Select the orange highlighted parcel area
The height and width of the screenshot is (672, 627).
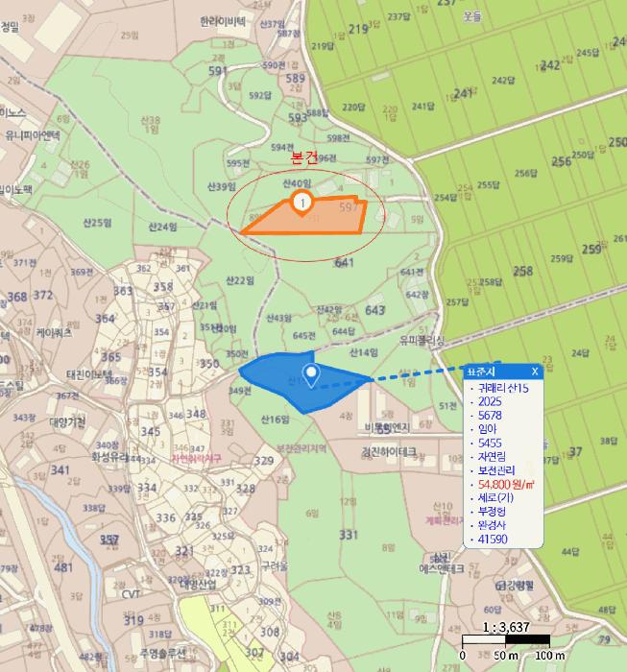326,220
